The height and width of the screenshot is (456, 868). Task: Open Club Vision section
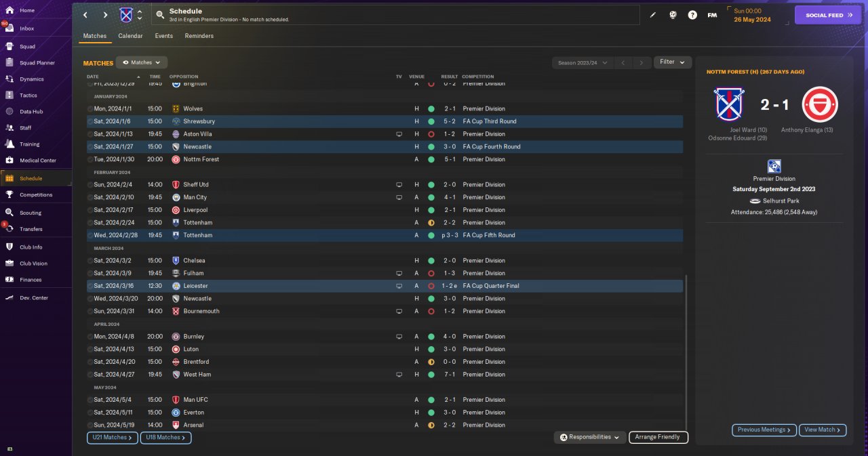(33, 264)
